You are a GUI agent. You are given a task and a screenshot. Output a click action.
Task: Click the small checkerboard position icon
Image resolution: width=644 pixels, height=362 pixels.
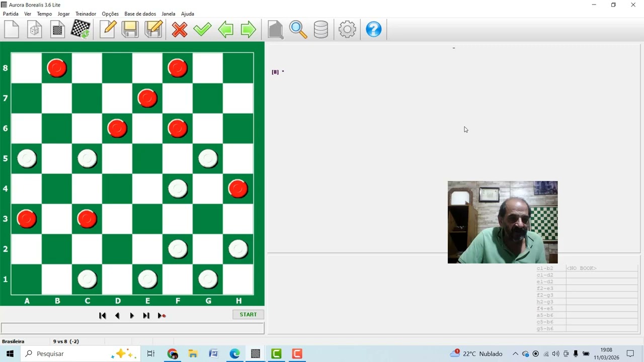(x=57, y=30)
